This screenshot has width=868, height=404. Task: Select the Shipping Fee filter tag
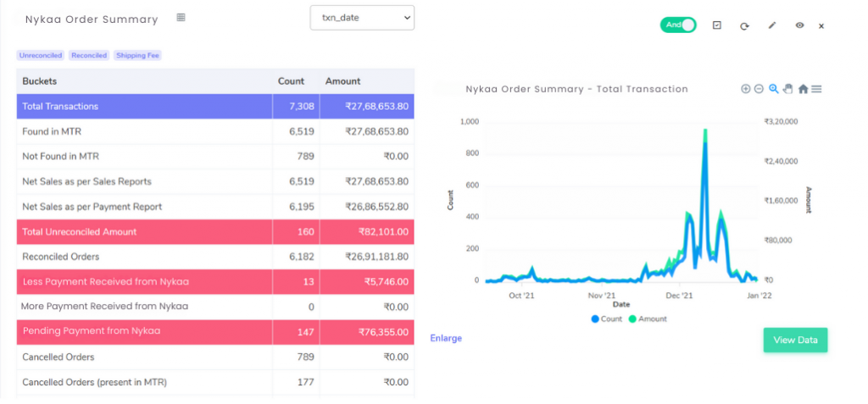tap(138, 55)
